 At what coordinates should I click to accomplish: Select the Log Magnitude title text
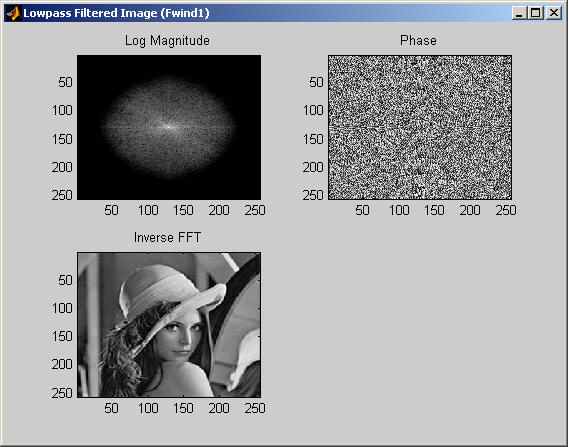(x=167, y=41)
